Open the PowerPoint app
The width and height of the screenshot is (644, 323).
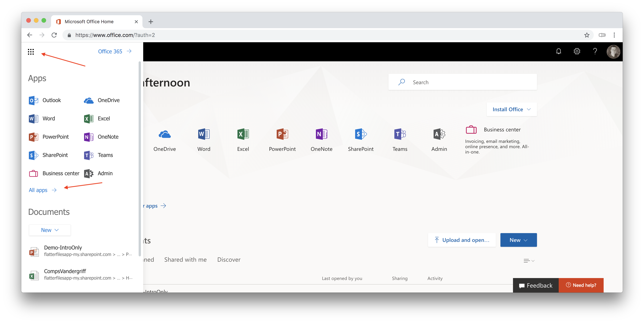[48, 136]
